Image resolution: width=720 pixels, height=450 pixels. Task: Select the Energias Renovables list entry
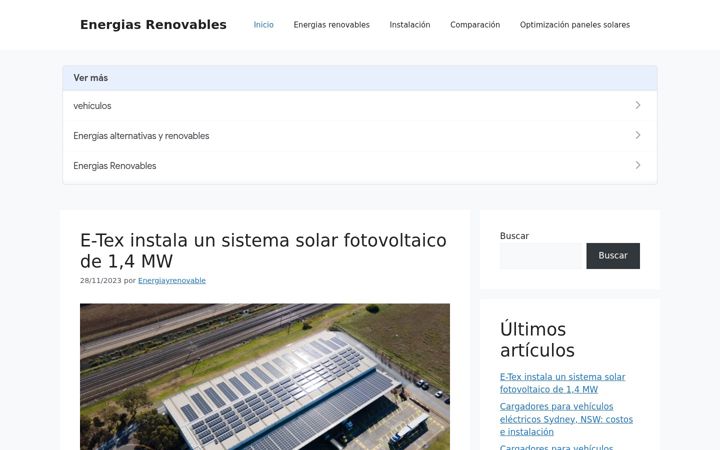point(360,166)
